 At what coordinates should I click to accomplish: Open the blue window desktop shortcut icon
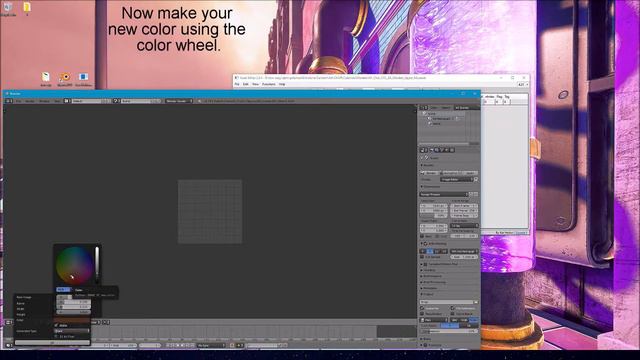[x=83, y=78]
